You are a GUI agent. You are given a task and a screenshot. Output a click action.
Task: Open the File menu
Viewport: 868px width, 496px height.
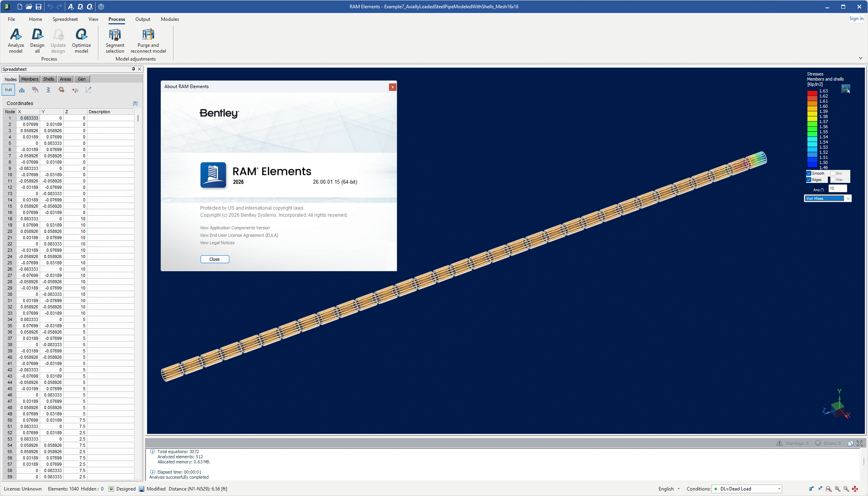[x=11, y=19]
